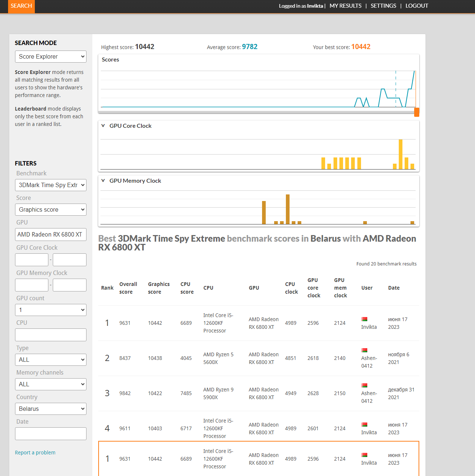Click the User column header
475x476 pixels.
[x=367, y=288]
